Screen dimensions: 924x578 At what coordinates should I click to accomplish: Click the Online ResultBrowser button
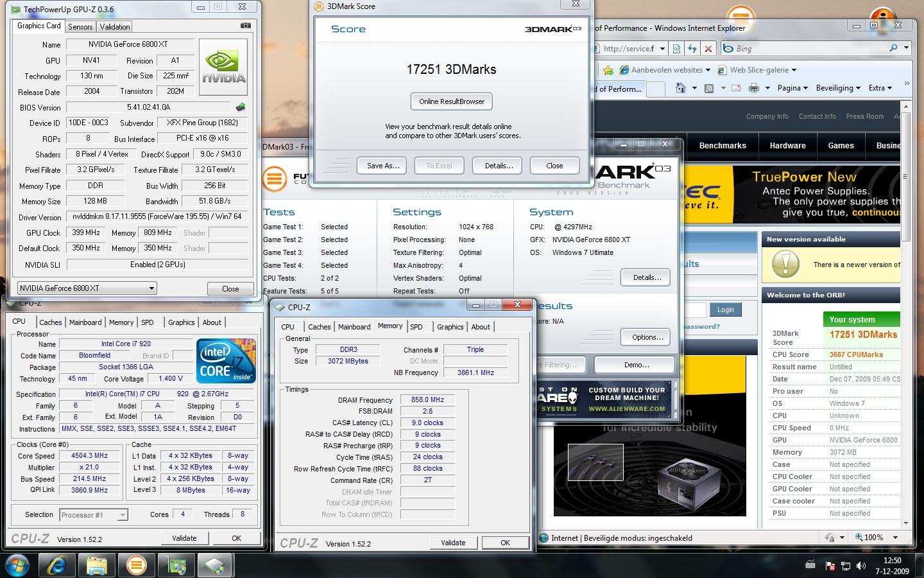(452, 101)
